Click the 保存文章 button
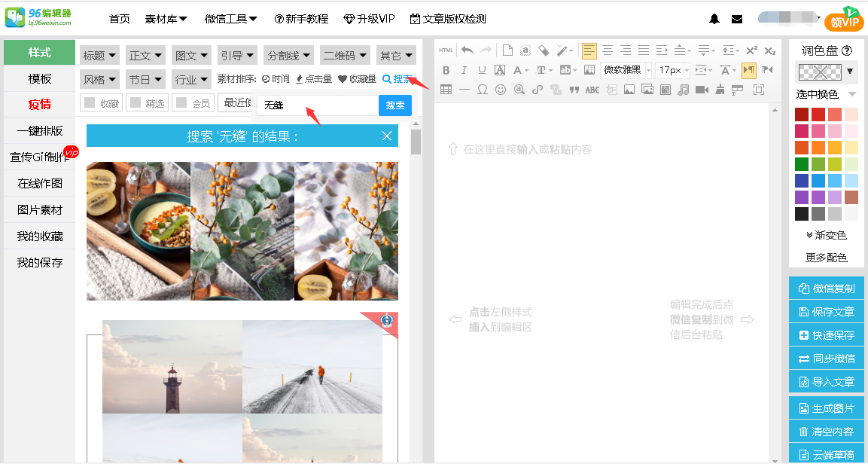Image resolution: width=868 pixels, height=464 pixels. click(x=827, y=312)
